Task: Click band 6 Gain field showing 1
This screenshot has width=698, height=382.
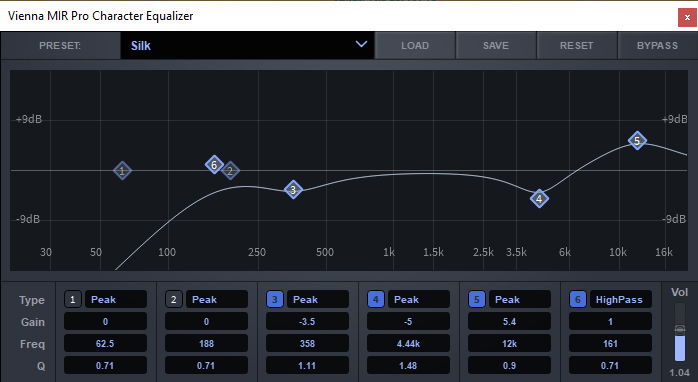Action: click(611, 321)
